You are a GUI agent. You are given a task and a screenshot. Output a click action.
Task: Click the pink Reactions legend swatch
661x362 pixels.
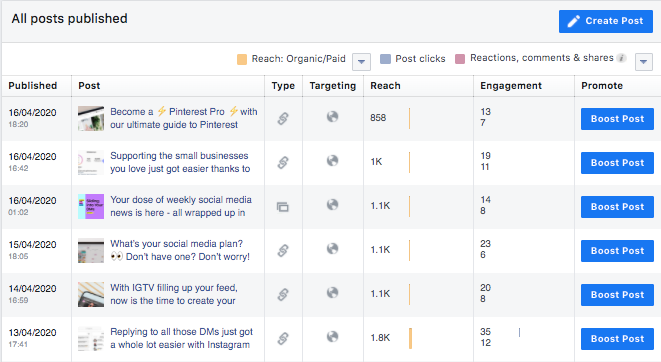click(x=460, y=59)
